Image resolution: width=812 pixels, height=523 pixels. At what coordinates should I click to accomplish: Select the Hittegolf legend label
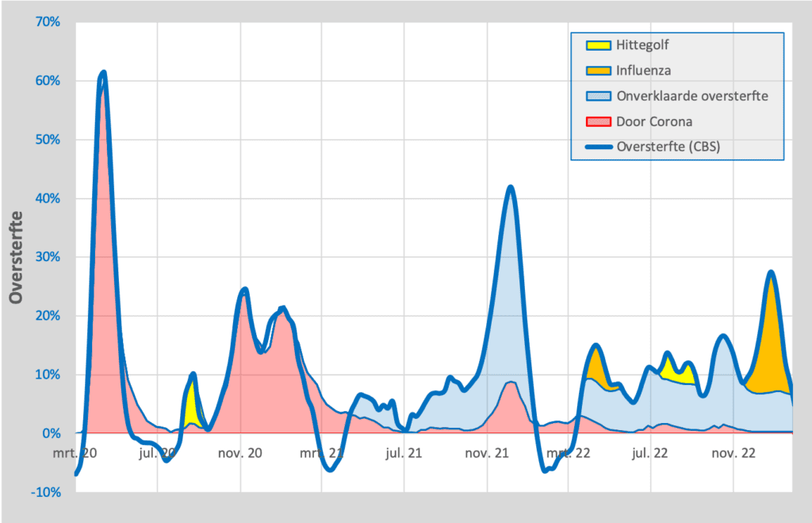click(x=642, y=45)
